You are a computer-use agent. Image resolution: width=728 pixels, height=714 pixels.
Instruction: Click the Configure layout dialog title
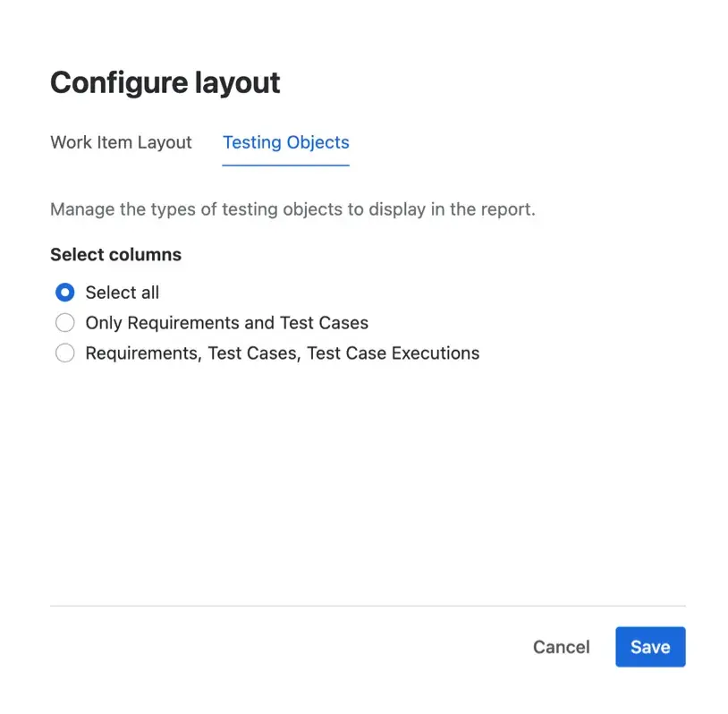(x=165, y=81)
